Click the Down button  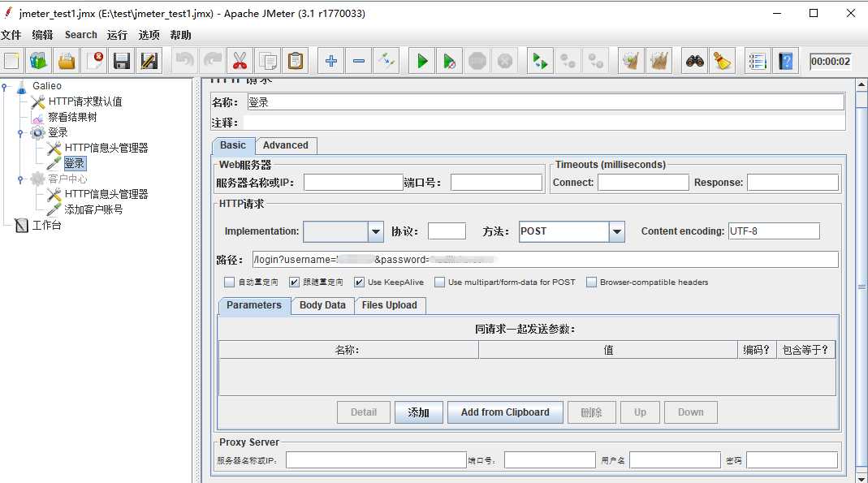click(x=691, y=412)
